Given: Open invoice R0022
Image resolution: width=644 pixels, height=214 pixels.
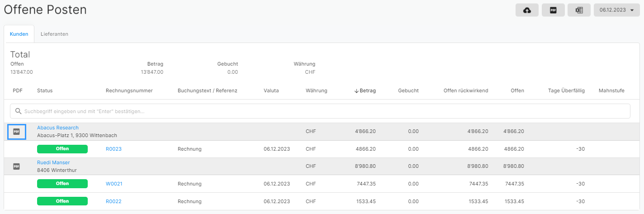Looking at the screenshot, I should (114, 201).
